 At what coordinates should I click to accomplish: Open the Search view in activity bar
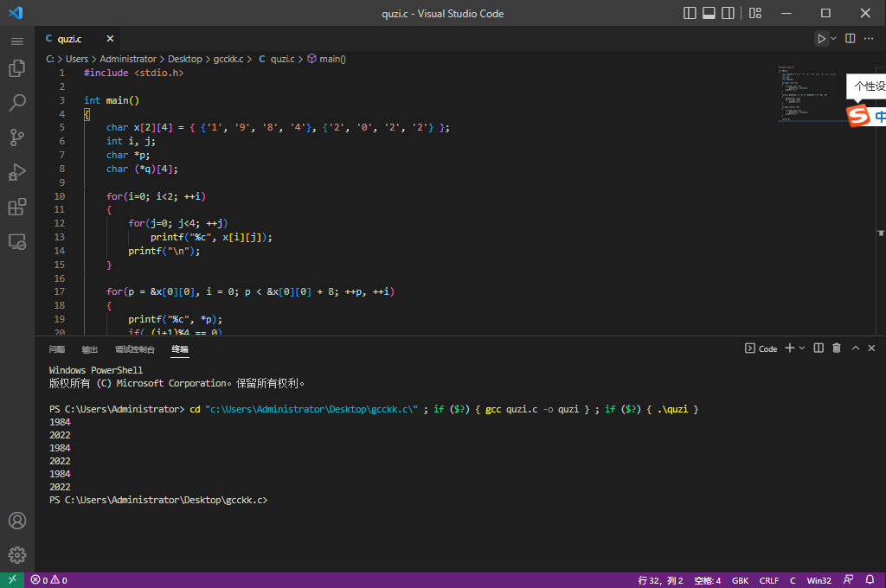(x=17, y=103)
